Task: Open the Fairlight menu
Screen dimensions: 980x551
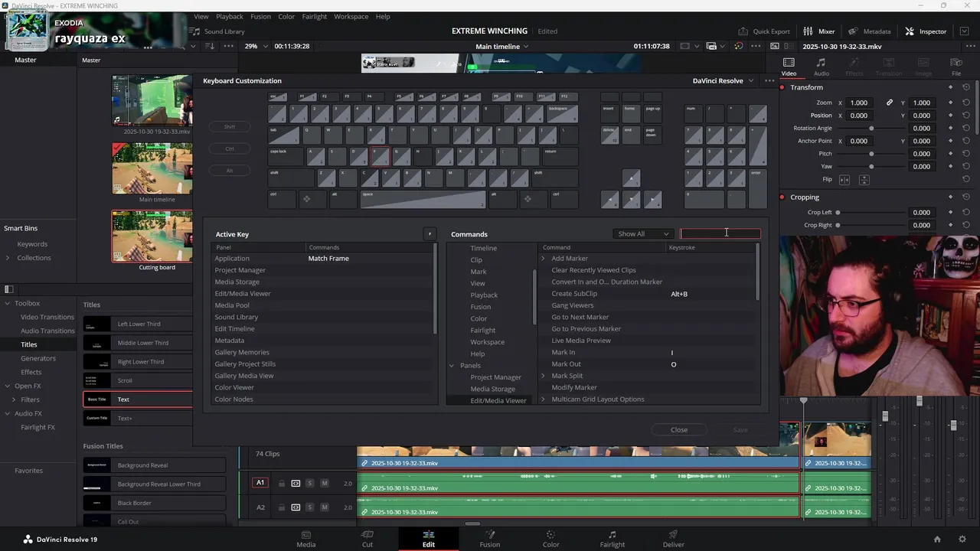Action: coord(314,16)
